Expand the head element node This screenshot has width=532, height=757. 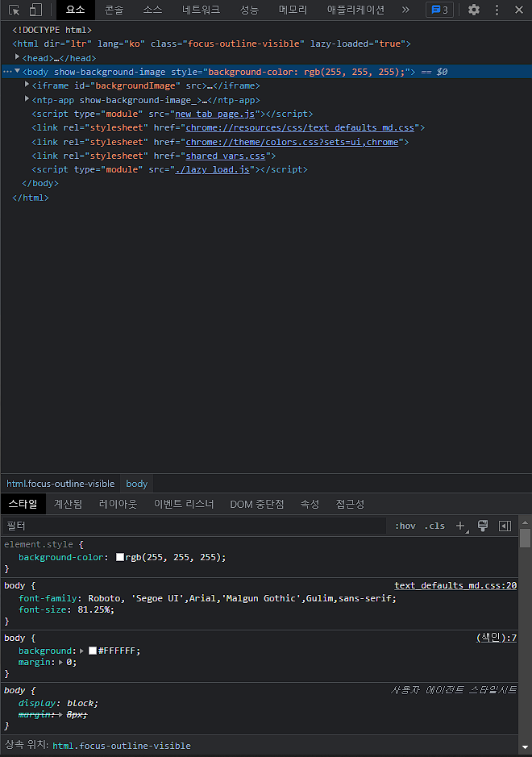click(18, 57)
